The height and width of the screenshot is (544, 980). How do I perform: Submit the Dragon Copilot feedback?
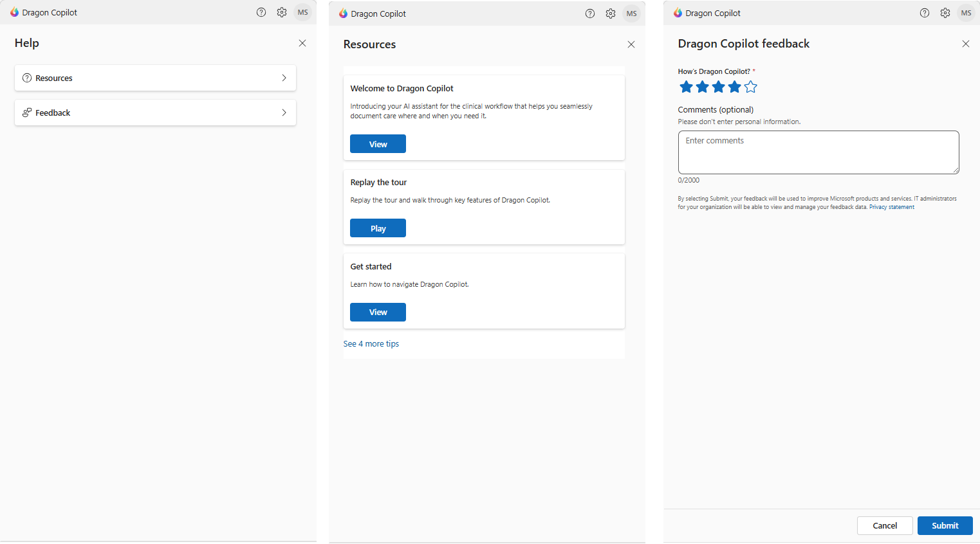(945, 525)
